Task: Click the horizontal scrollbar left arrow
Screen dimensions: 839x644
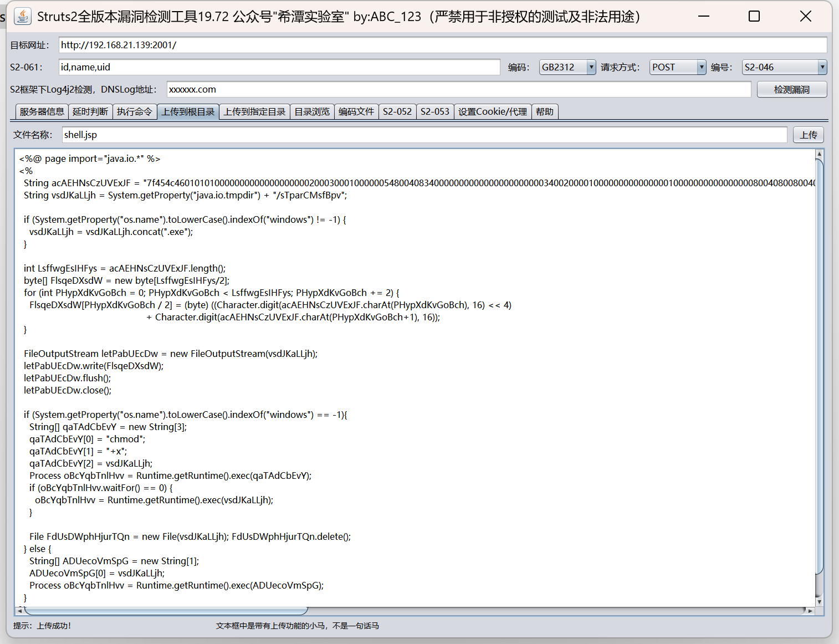Action: tap(19, 611)
